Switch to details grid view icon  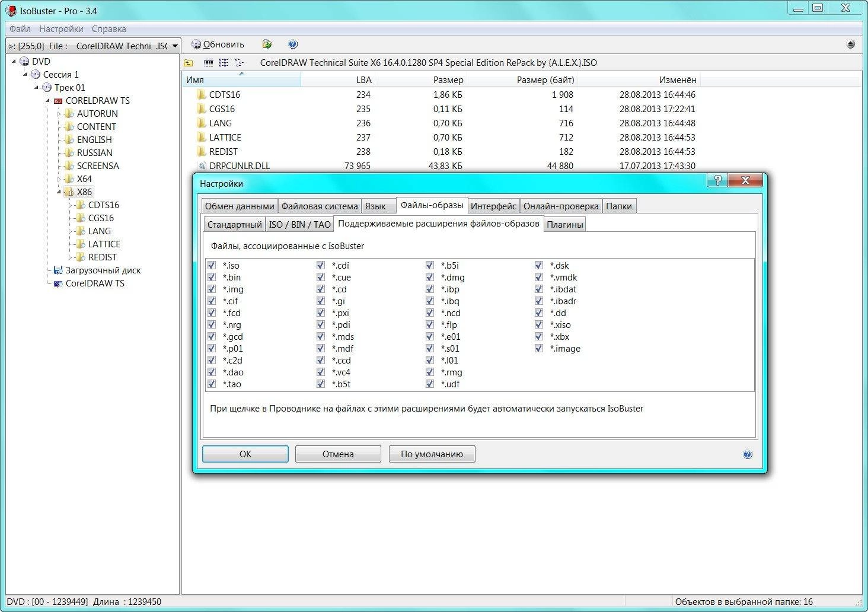(209, 63)
